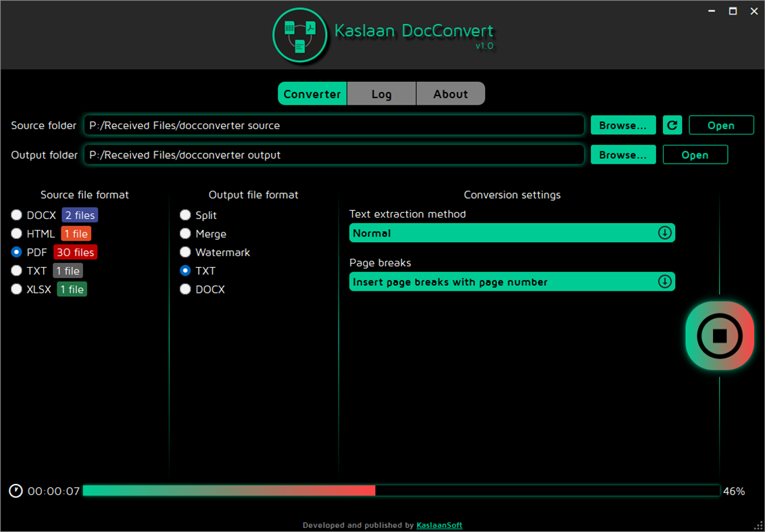Switch to the Log tab
Image resolution: width=765 pixels, height=532 pixels.
381,93
